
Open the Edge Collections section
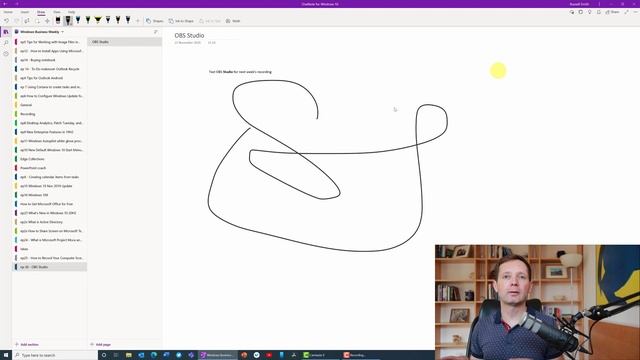[x=50, y=159]
